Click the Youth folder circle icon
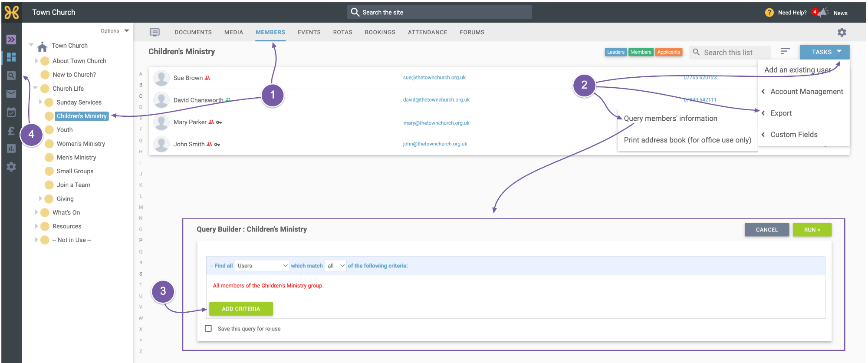868x363 pixels. 49,130
